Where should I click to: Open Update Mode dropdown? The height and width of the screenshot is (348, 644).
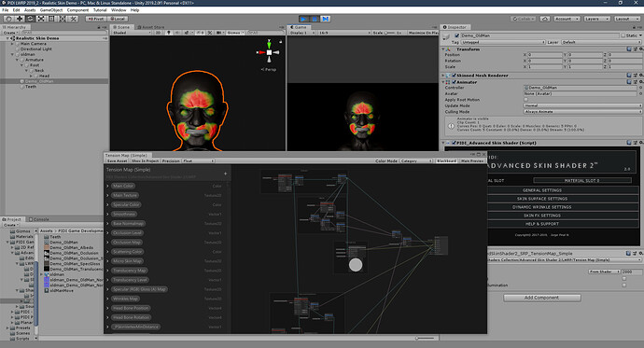click(582, 105)
